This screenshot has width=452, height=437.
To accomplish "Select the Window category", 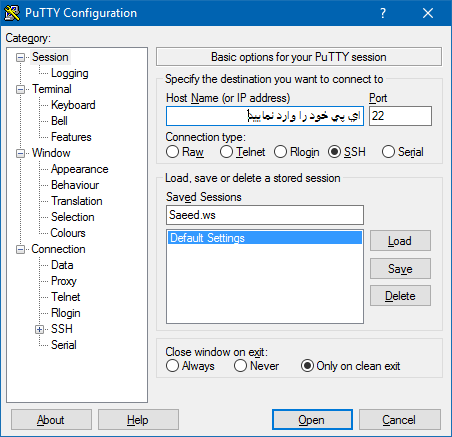I will (51, 153).
